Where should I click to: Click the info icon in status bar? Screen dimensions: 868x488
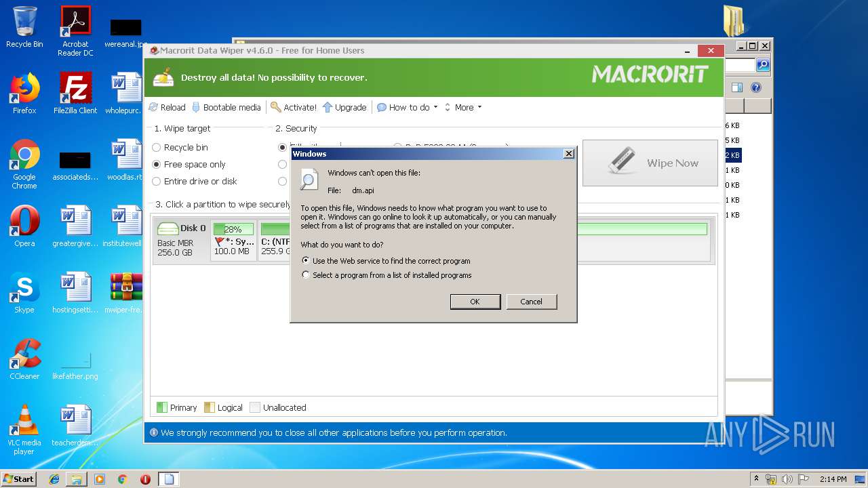click(x=153, y=432)
